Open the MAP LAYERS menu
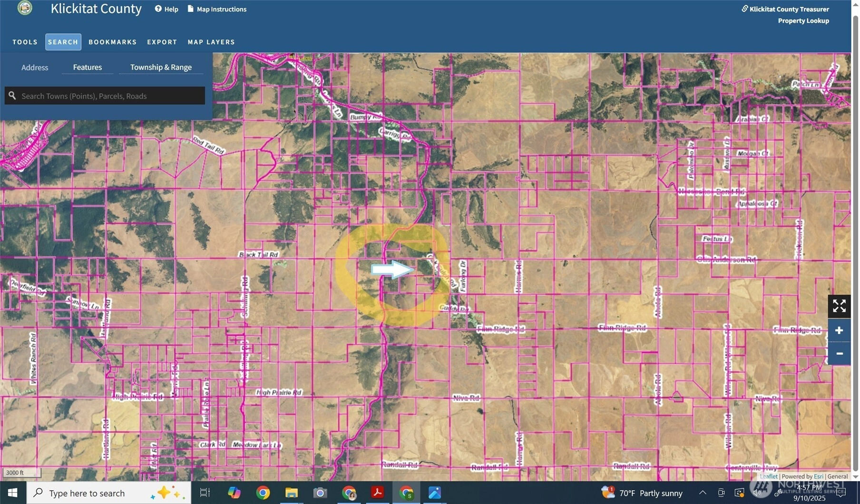The height and width of the screenshot is (504, 860). point(211,42)
